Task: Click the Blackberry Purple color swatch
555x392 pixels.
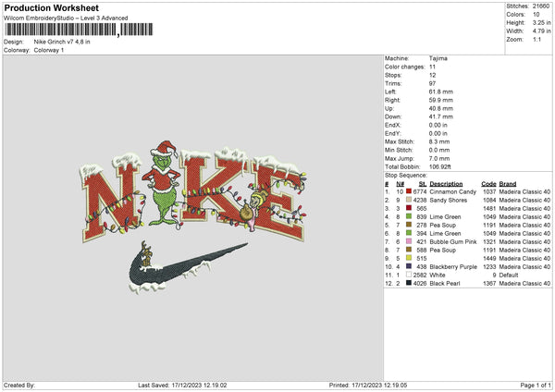Action: [409, 266]
